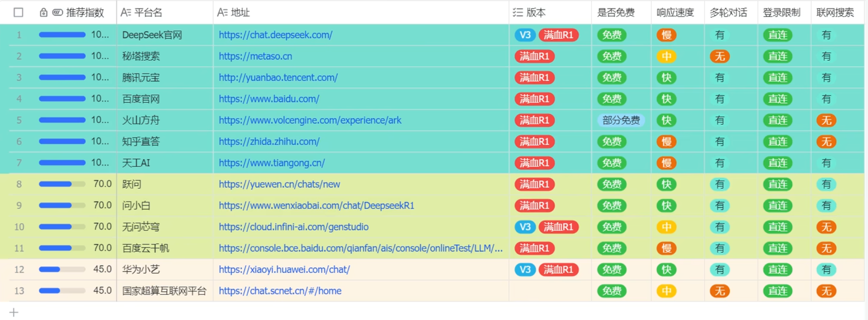Click the 部分免费 tag in 火山方舟 row
868x320 pixels.
click(621, 120)
